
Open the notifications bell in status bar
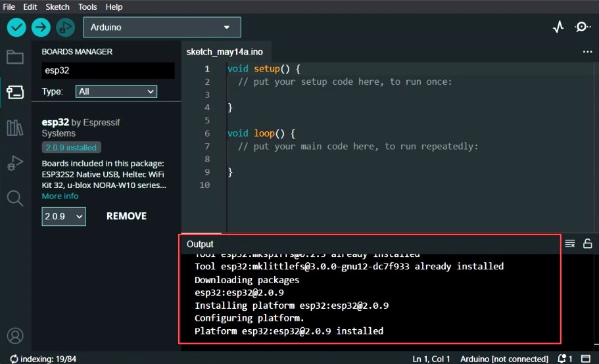pos(564,359)
